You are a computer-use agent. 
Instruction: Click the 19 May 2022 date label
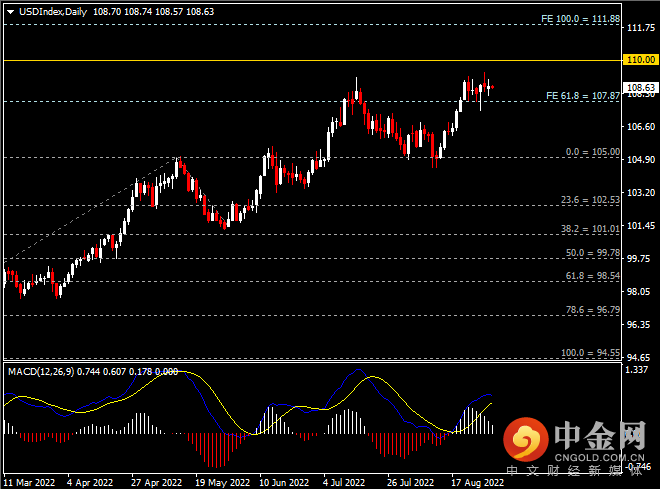223,483
